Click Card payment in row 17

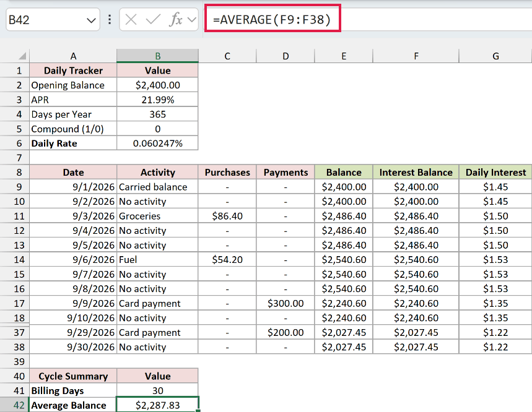tap(158, 303)
